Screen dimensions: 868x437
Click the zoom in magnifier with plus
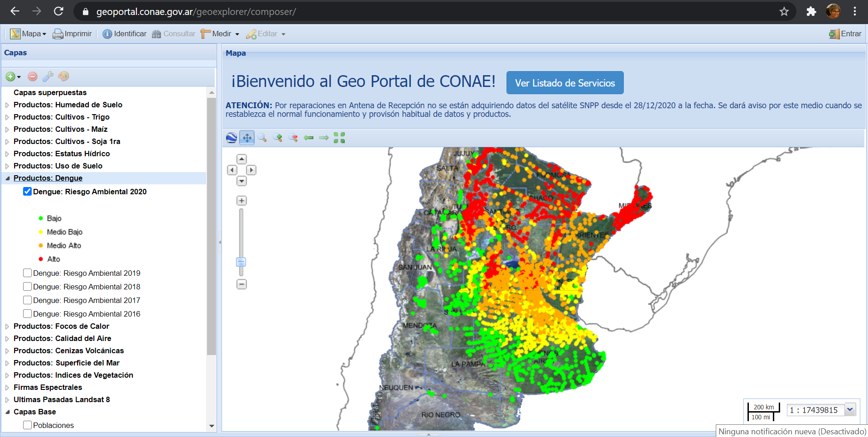pyautogui.click(x=278, y=138)
